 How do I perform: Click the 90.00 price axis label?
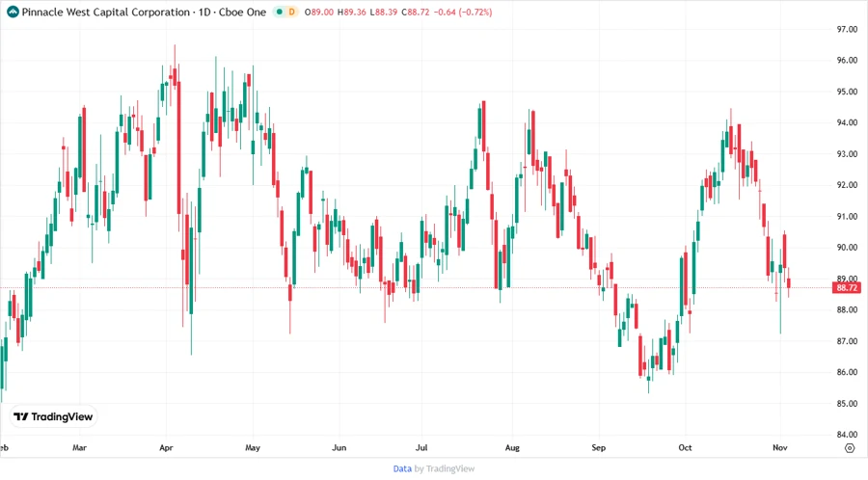pyautogui.click(x=847, y=248)
